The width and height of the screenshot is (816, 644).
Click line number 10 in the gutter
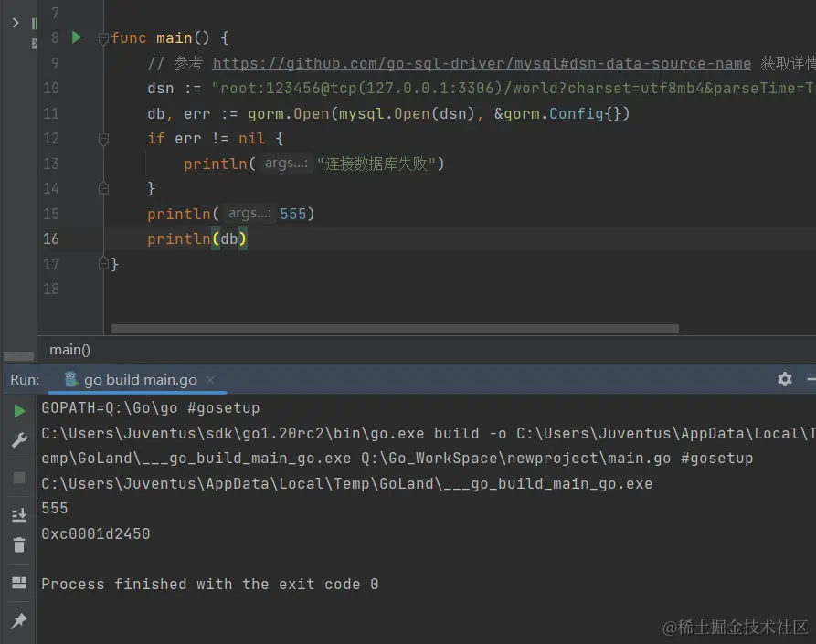(x=51, y=88)
